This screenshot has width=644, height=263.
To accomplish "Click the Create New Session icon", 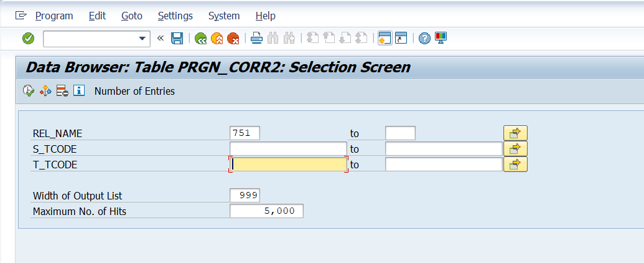I will (x=385, y=38).
